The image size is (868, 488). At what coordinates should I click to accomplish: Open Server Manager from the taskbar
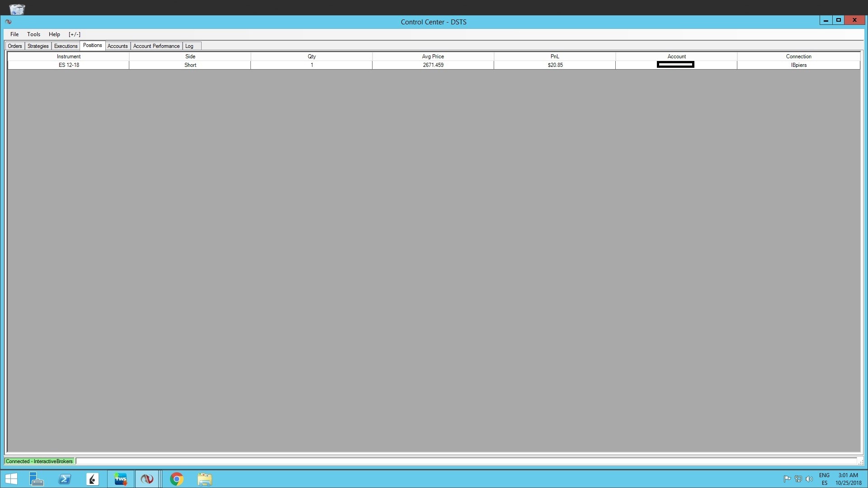pos(36,479)
